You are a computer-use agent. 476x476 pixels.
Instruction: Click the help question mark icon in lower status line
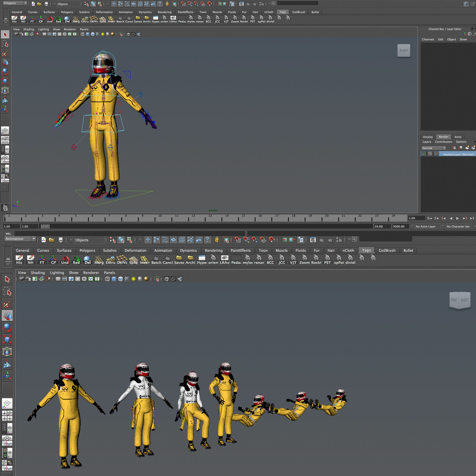coord(208,240)
